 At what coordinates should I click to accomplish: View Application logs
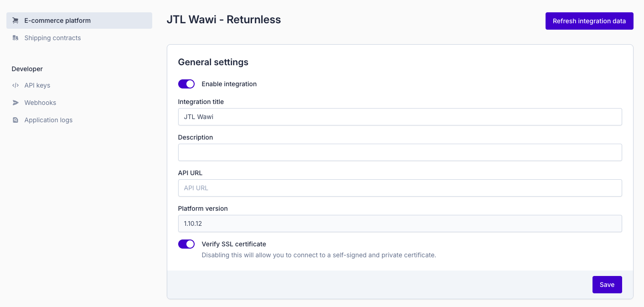pyautogui.click(x=48, y=120)
